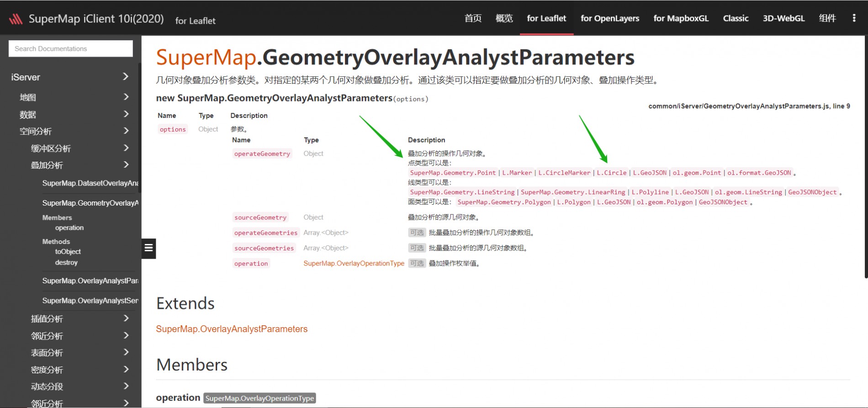The image size is (868, 408).
Task: Open the 组件 navigation item
Action: click(827, 18)
